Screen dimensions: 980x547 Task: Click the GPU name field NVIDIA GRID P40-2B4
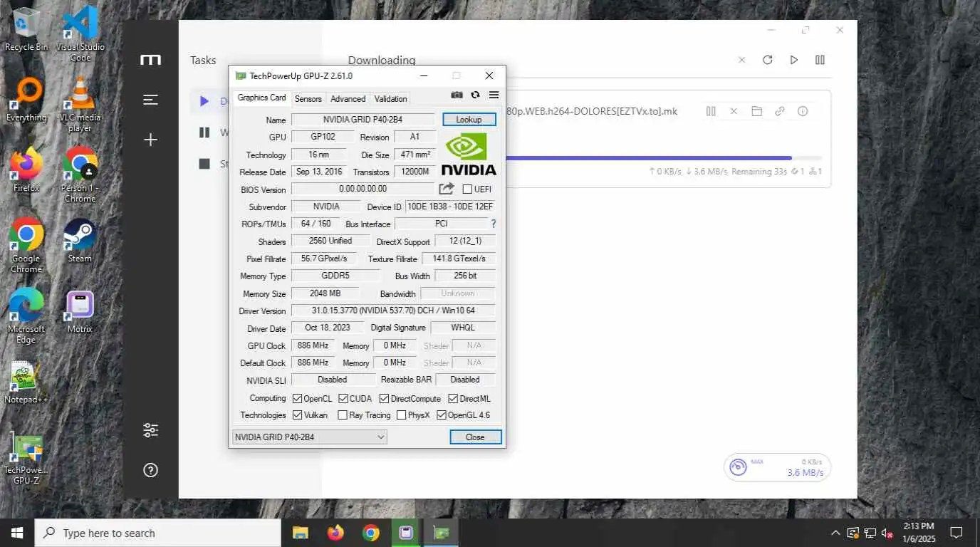click(x=363, y=120)
